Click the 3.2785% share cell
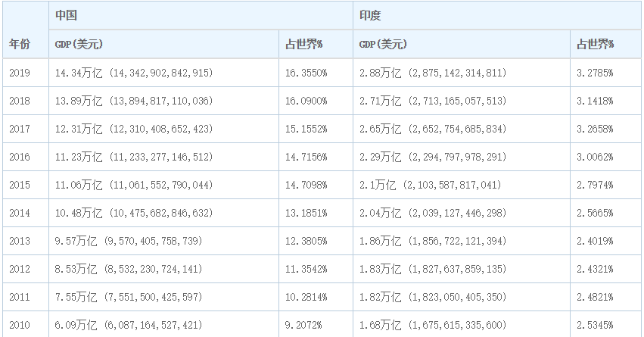This screenshot has width=644, height=337. [x=606, y=73]
